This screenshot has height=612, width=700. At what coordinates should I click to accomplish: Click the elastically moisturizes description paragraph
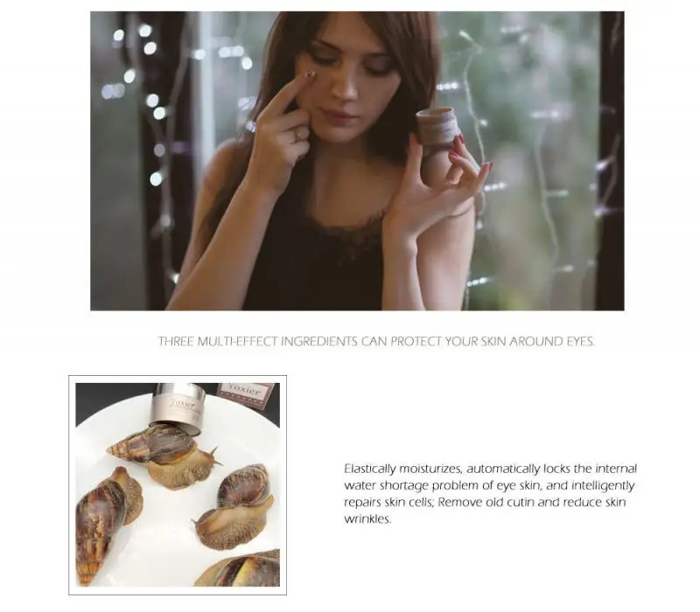click(490, 494)
